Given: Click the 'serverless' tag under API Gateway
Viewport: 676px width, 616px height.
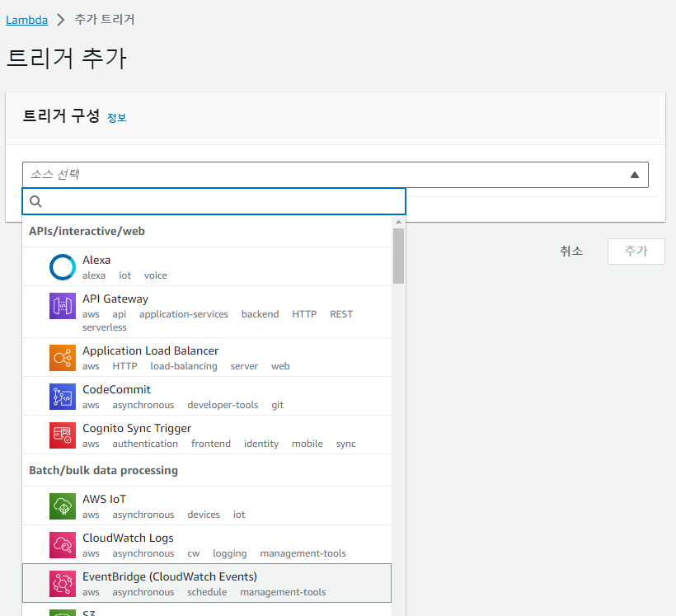Looking at the screenshot, I should tap(105, 327).
